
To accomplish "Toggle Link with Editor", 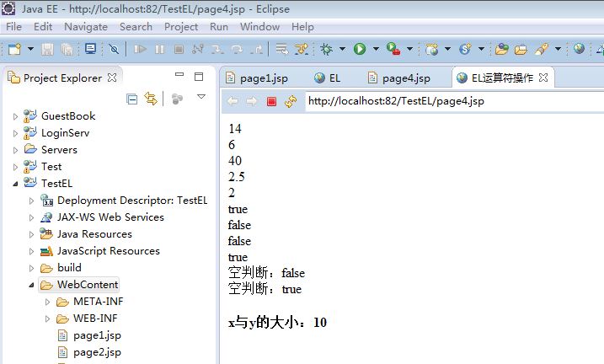I will coord(151,99).
